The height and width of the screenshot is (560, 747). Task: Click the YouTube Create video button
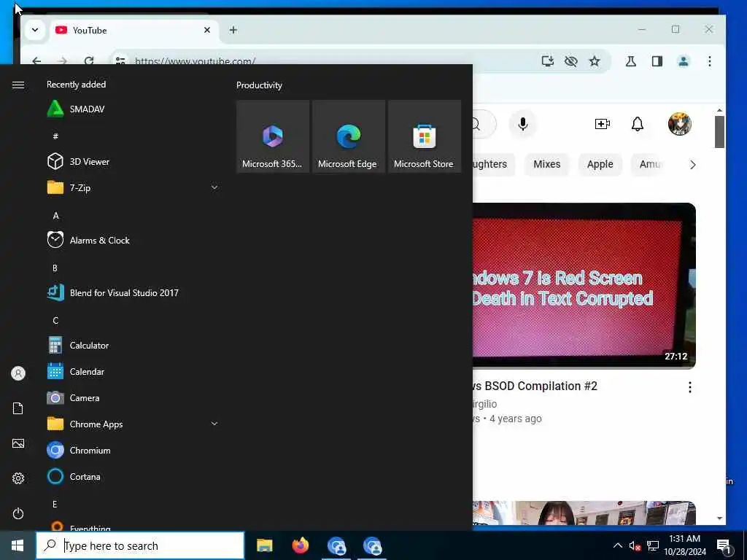602,124
